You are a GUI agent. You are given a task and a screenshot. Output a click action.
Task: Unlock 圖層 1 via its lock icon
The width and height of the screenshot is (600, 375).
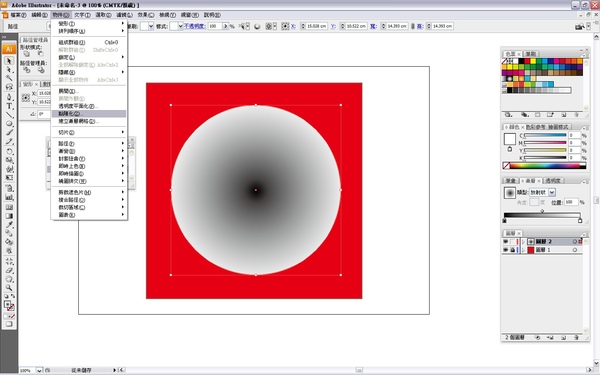click(x=512, y=250)
